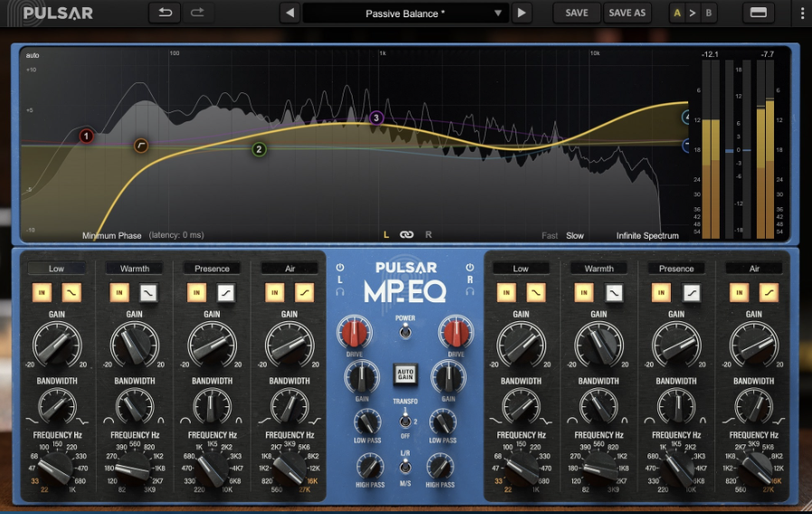Open the right channel Warmth band name selector
Image resolution: width=812 pixels, height=514 pixels.
pos(599,269)
